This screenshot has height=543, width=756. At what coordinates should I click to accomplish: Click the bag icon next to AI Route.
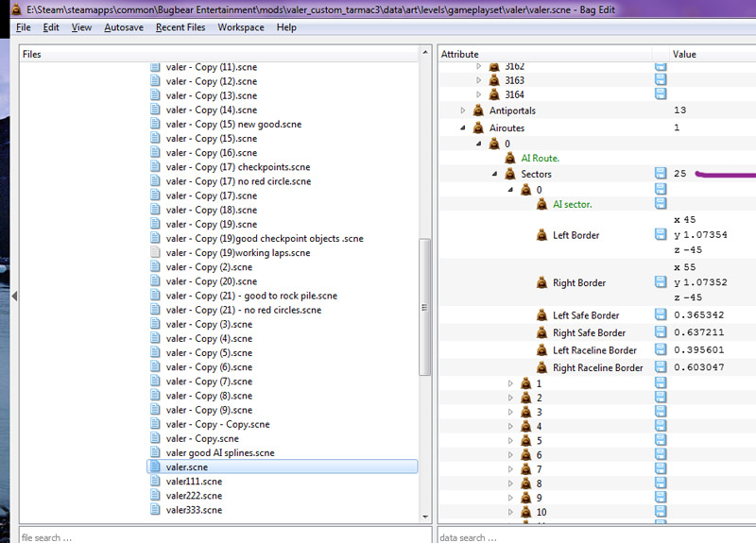[510, 158]
